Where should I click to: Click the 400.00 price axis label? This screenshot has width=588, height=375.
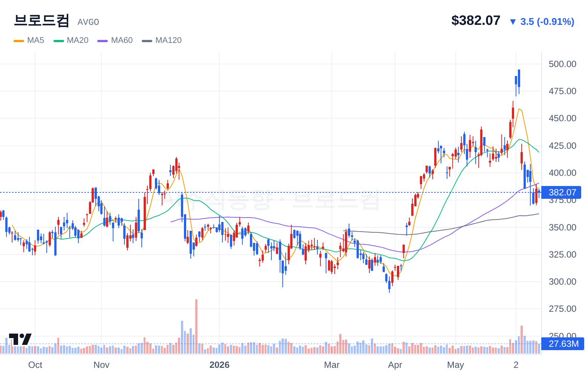pos(562,173)
